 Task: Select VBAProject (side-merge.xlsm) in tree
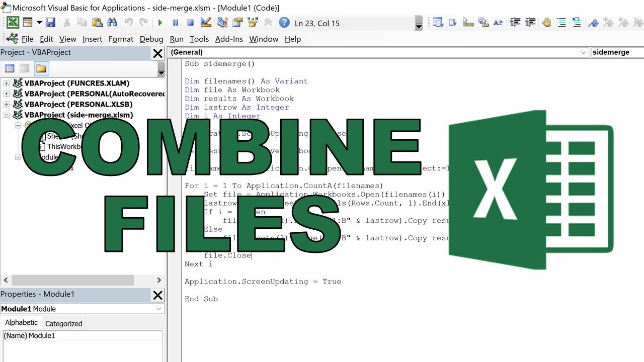tap(79, 115)
